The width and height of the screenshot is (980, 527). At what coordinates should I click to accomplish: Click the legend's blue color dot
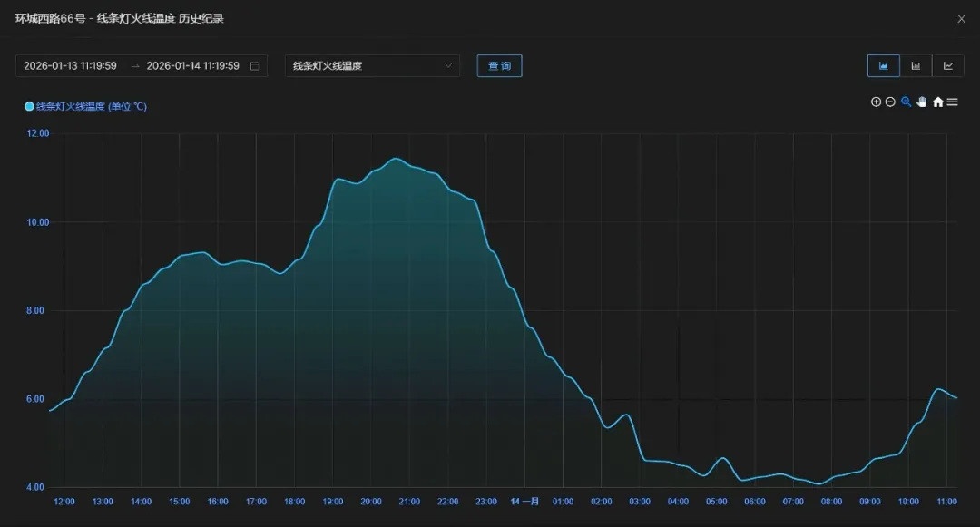coord(29,107)
